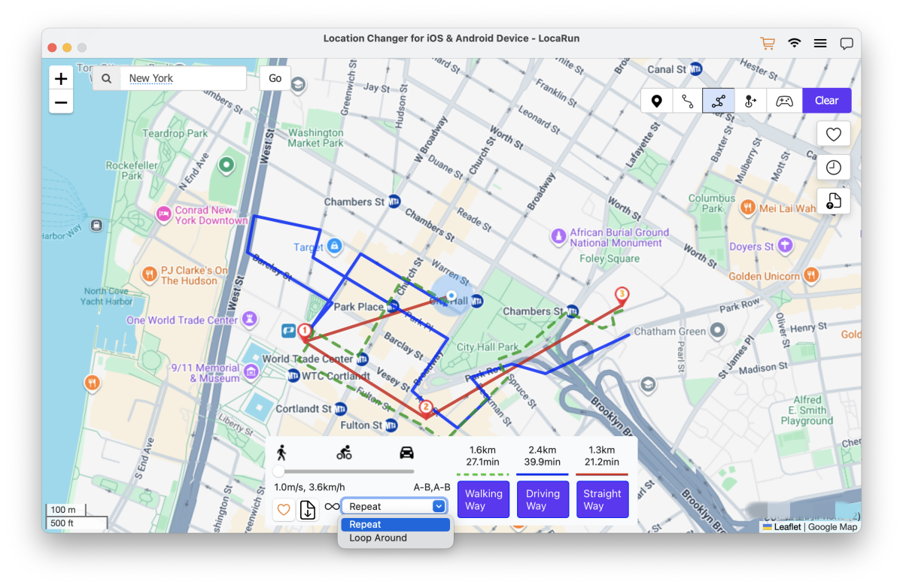Choose the cycling speed mode
This screenshot has width=903, height=588.
pos(344,452)
